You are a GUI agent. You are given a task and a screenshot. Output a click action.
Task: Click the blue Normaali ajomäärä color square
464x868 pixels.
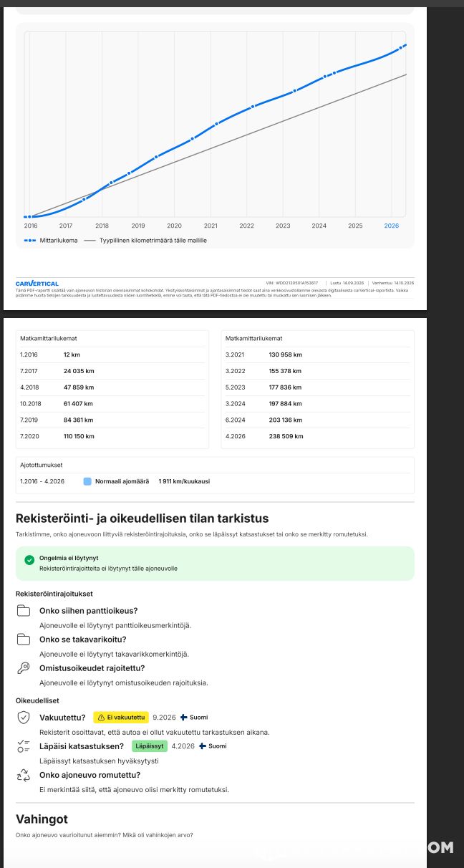tap(87, 481)
